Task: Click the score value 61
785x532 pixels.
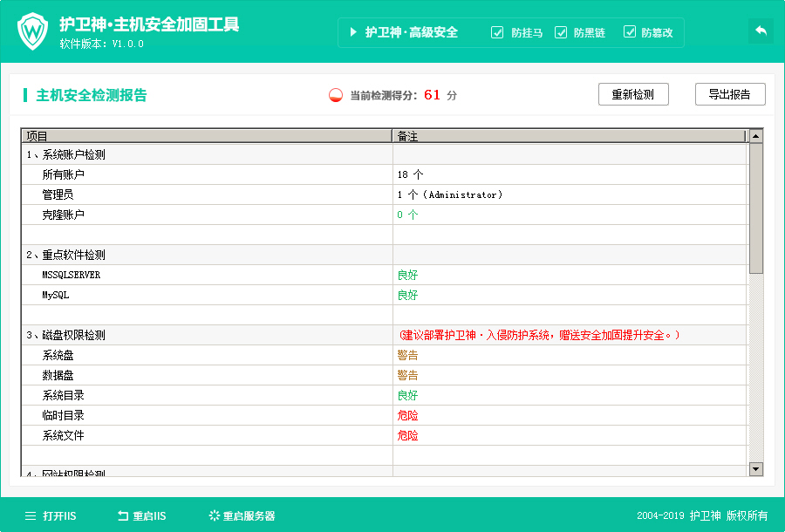Action: [x=432, y=94]
